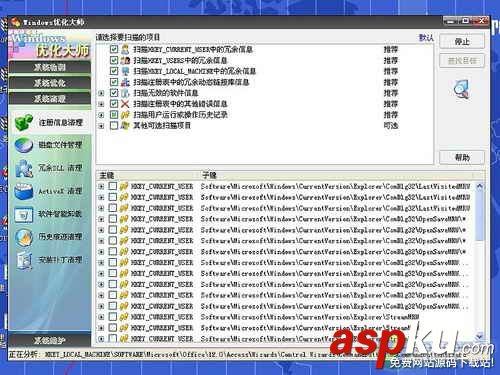Click the disabled button below 停止
500x375 pixels.
point(462,61)
